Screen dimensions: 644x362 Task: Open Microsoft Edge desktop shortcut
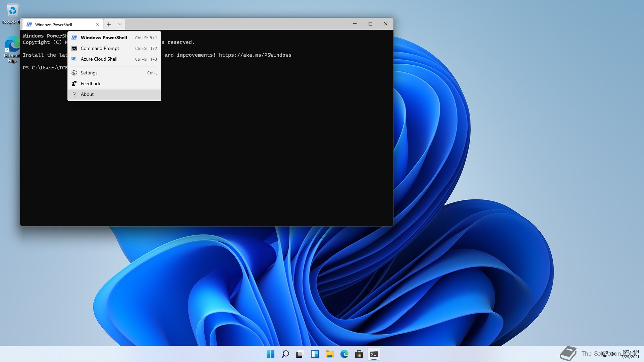[x=12, y=50]
